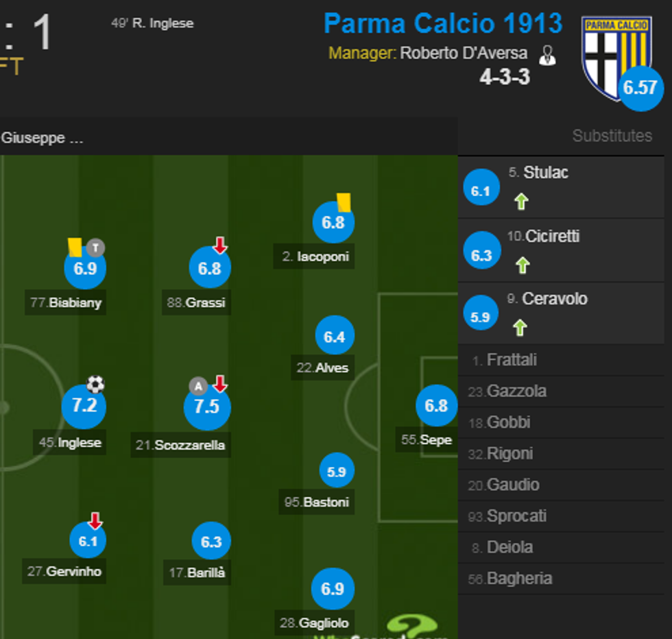The image size is (672, 639).
Task: Select the Substitutes panel header
Action: click(x=612, y=136)
